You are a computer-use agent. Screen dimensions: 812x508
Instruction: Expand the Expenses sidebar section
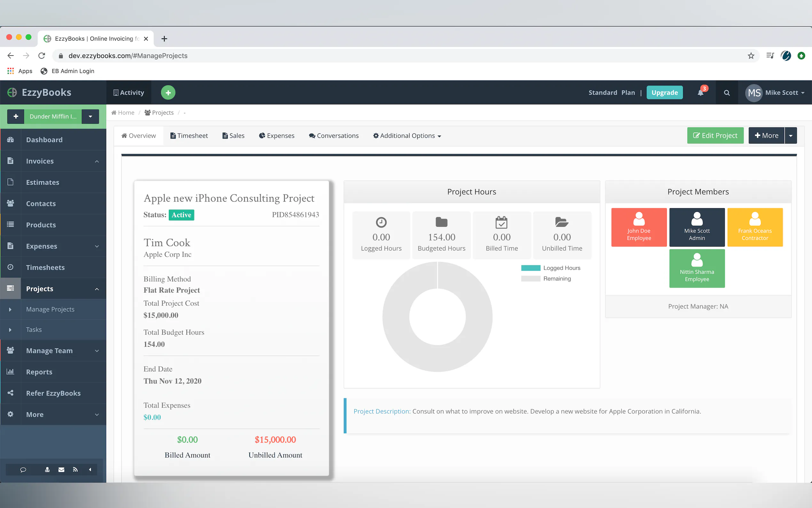click(x=97, y=246)
